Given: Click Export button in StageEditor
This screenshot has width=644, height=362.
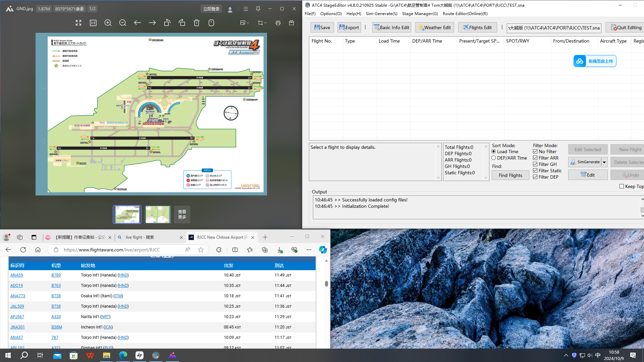Looking at the screenshot, I should click(349, 27).
